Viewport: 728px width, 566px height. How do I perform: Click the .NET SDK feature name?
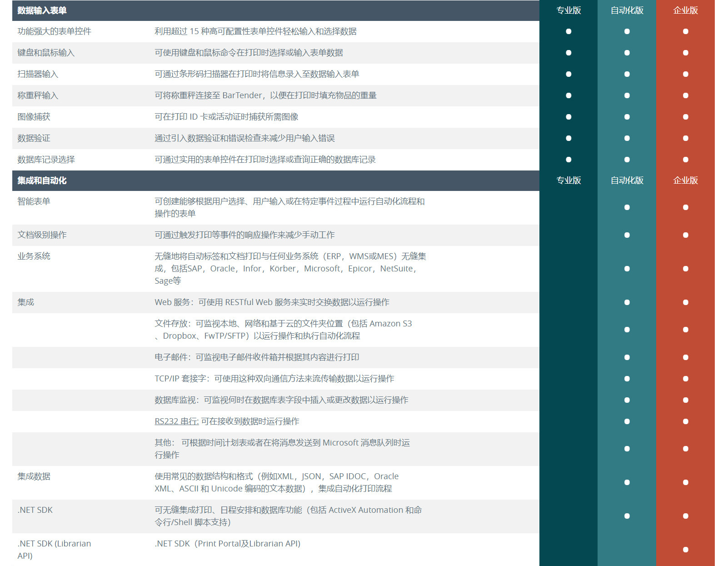[35, 510]
